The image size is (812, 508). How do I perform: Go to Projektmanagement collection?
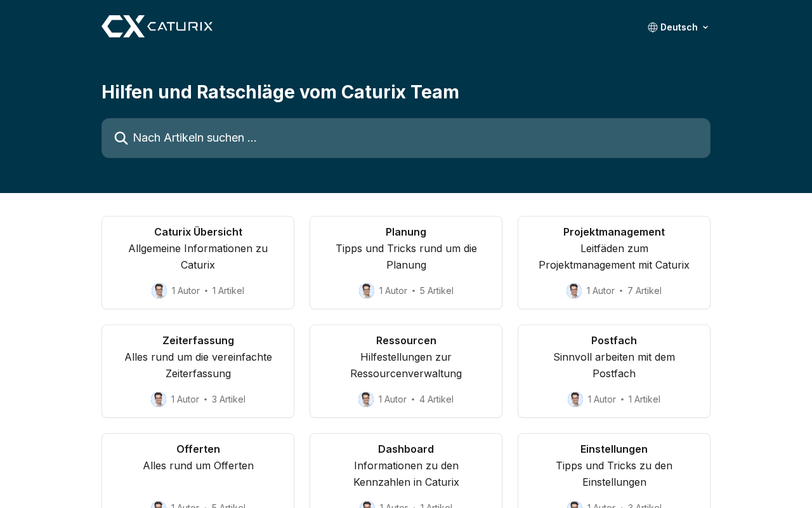[x=614, y=232]
